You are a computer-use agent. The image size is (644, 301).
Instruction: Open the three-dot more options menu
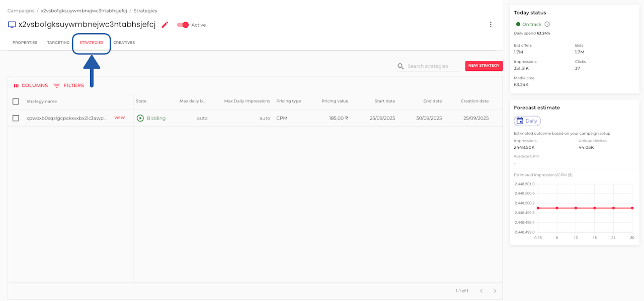(x=491, y=25)
